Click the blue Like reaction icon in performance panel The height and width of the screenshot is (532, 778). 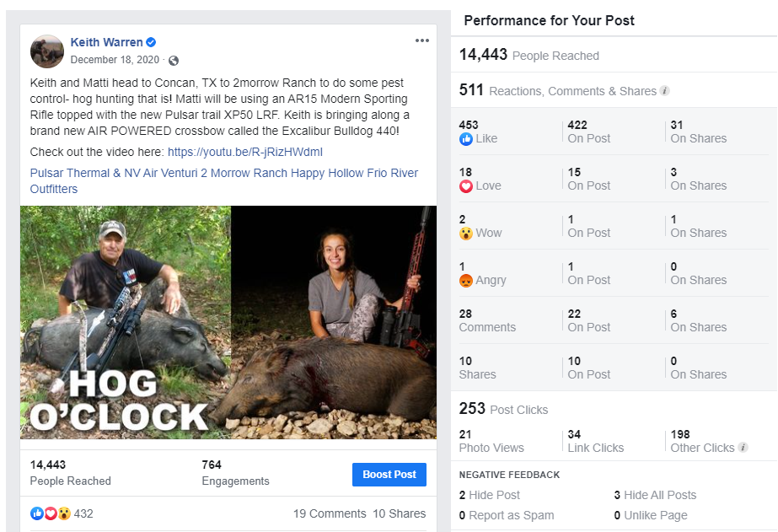[466, 139]
